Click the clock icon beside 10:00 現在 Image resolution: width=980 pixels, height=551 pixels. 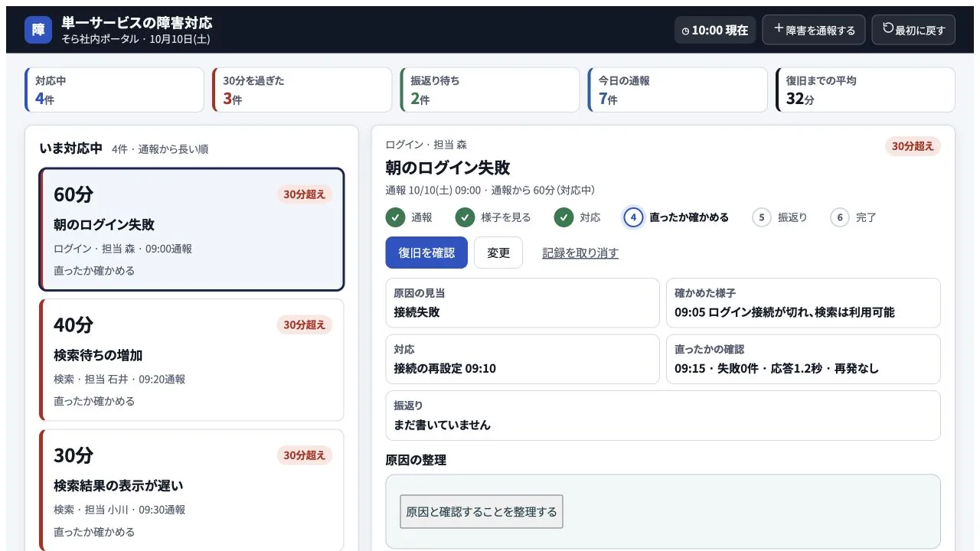(x=686, y=31)
